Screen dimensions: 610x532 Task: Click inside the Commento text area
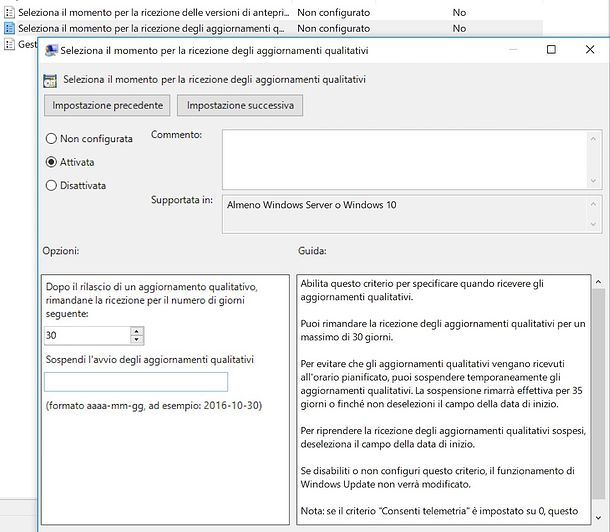[405, 159]
